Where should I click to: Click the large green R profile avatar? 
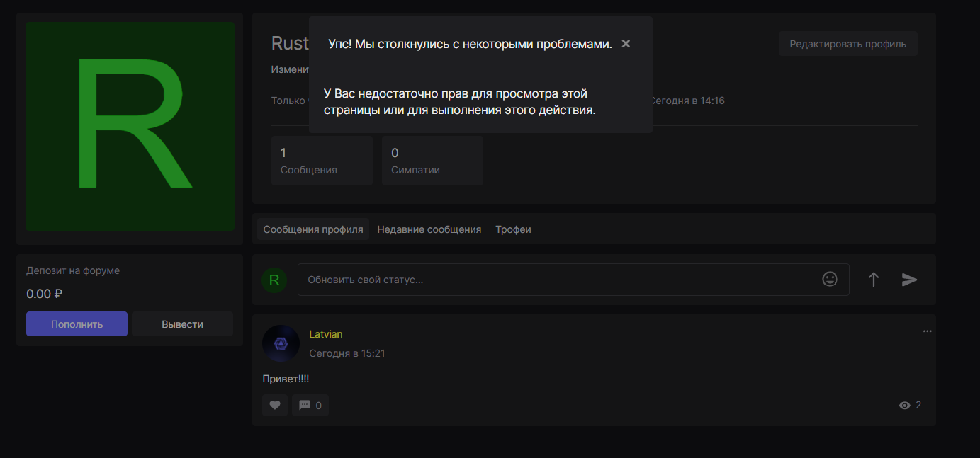(x=130, y=126)
